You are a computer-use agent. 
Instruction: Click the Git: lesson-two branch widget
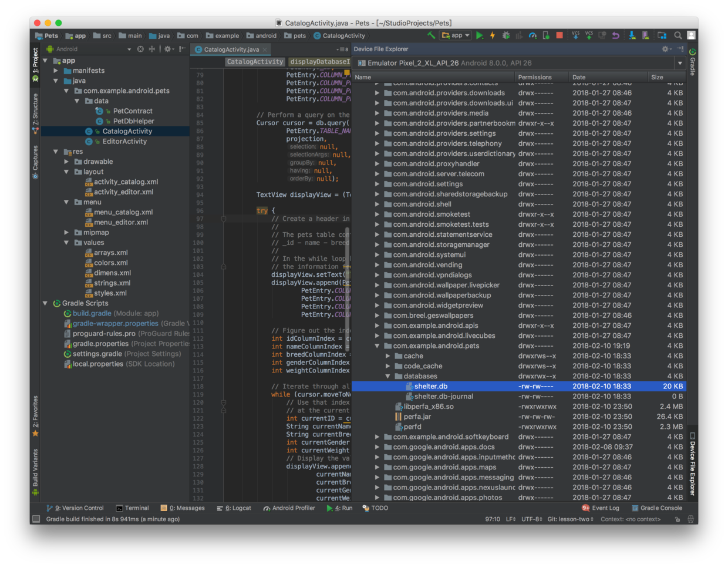(571, 519)
